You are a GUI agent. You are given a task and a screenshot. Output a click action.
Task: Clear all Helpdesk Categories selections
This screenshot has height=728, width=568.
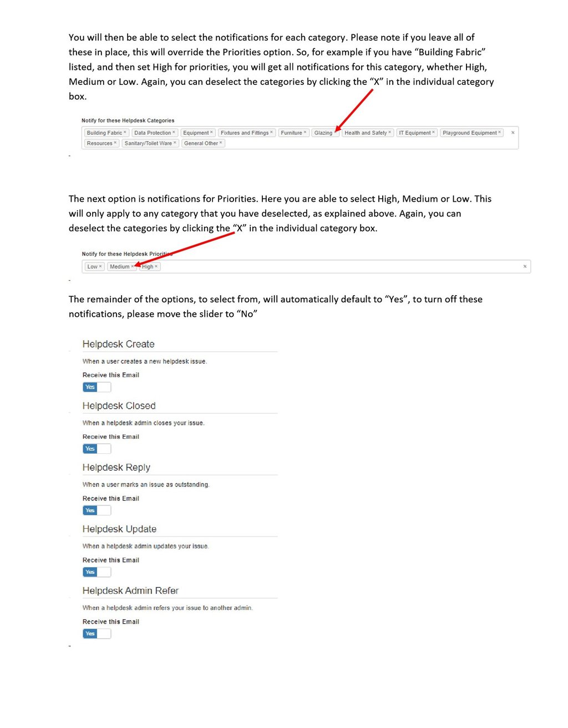tap(513, 133)
